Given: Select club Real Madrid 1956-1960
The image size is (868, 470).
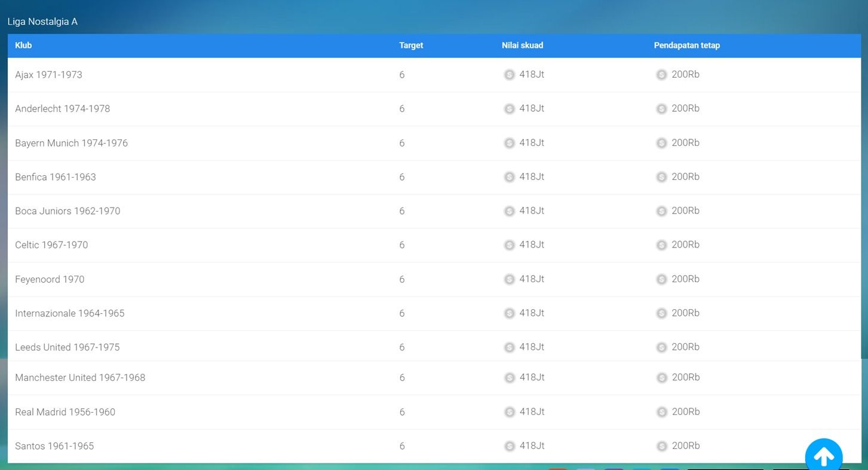Looking at the screenshot, I should (x=65, y=412).
